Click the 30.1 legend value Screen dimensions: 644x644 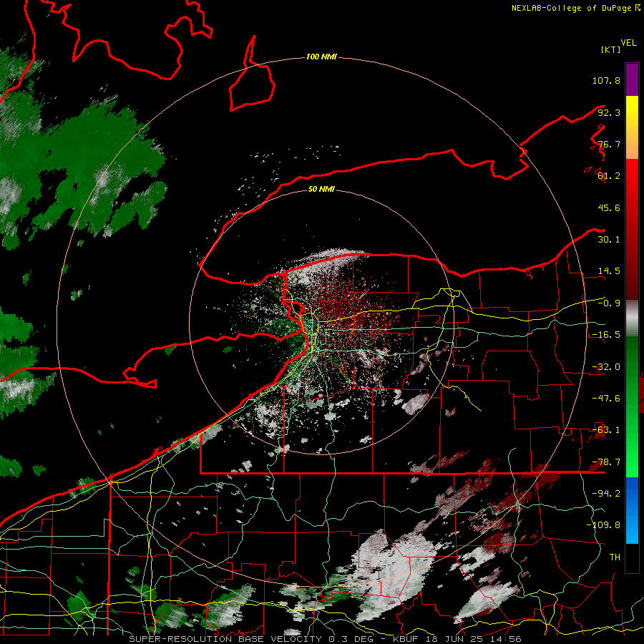(609, 240)
